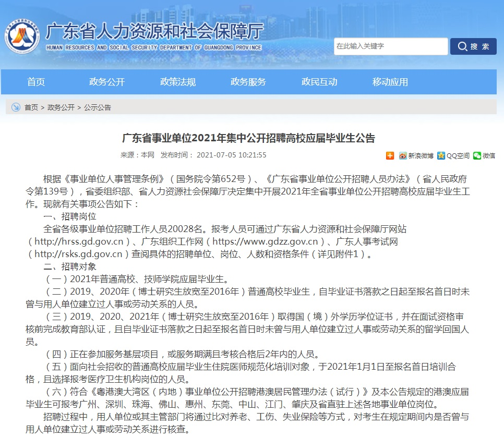Viewport: 504px width, 437px height.
Task: Click the 公示公告 breadcrumb link
Action: click(x=98, y=107)
